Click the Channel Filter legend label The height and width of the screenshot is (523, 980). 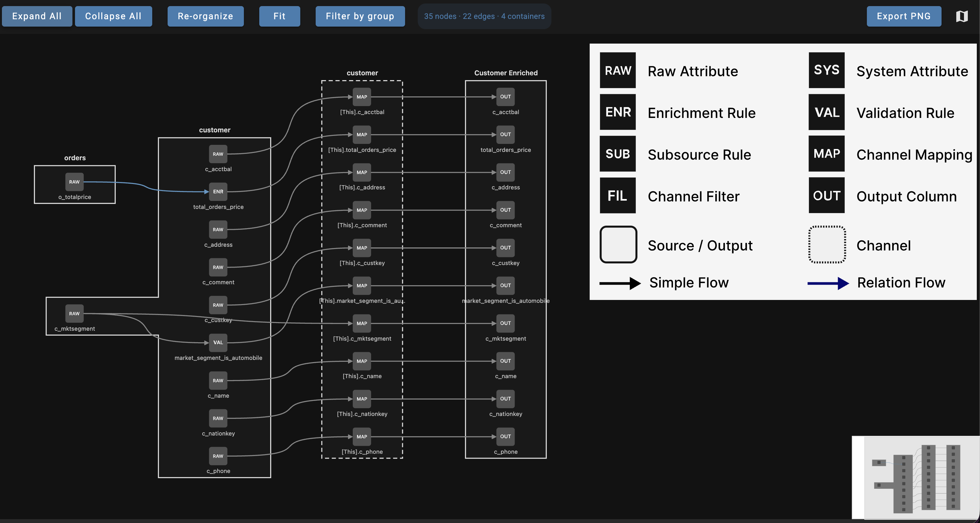click(x=693, y=197)
